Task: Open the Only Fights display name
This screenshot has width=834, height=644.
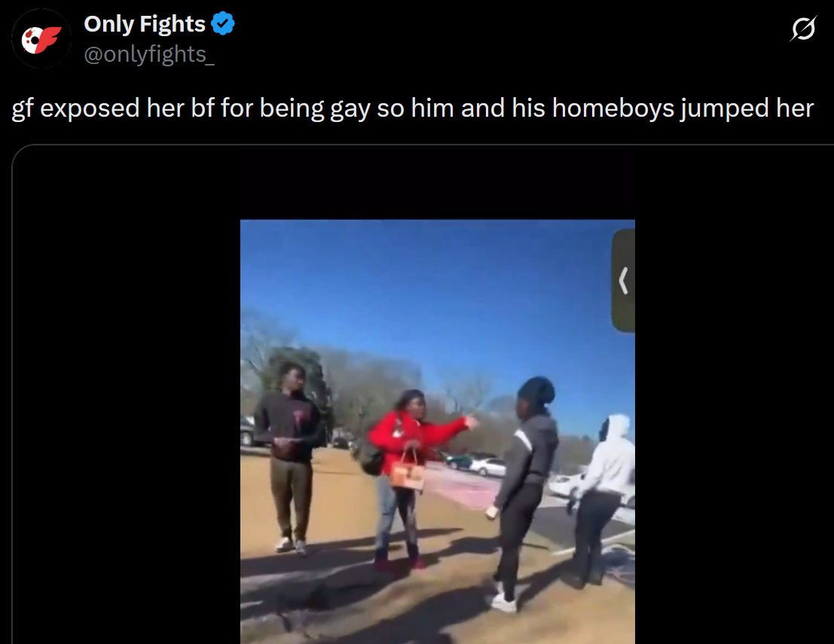Action: pos(144,24)
